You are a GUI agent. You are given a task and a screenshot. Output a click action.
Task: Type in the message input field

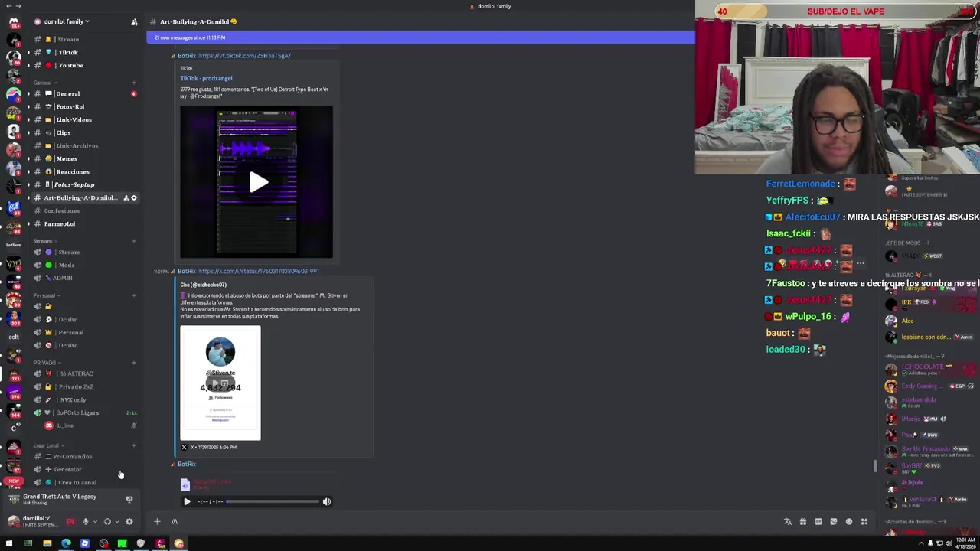point(475,522)
